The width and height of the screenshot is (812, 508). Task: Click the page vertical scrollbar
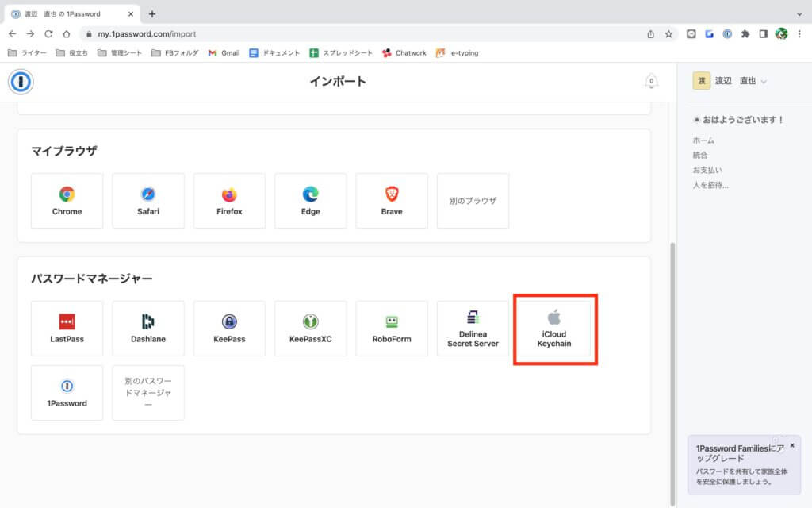click(x=672, y=373)
